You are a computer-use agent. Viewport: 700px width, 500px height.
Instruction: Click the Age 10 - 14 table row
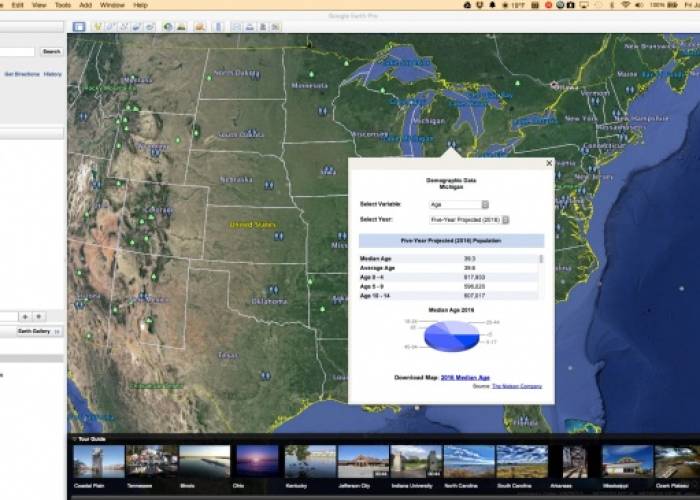point(449,296)
